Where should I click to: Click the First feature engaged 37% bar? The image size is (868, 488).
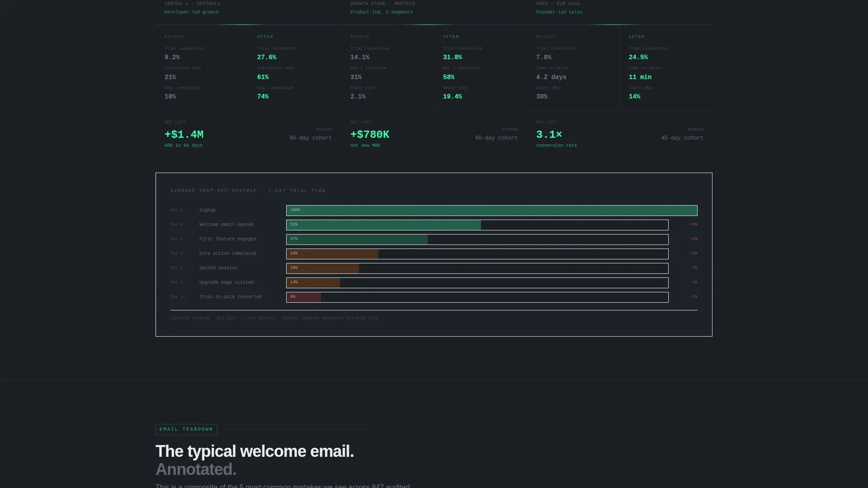coord(477,239)
